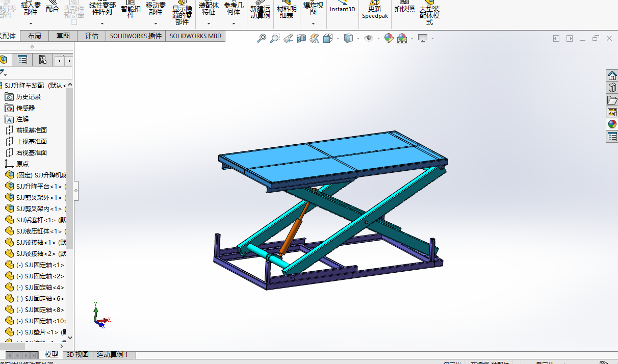Open the View Orientation dropdown arrow

[338, 39]
